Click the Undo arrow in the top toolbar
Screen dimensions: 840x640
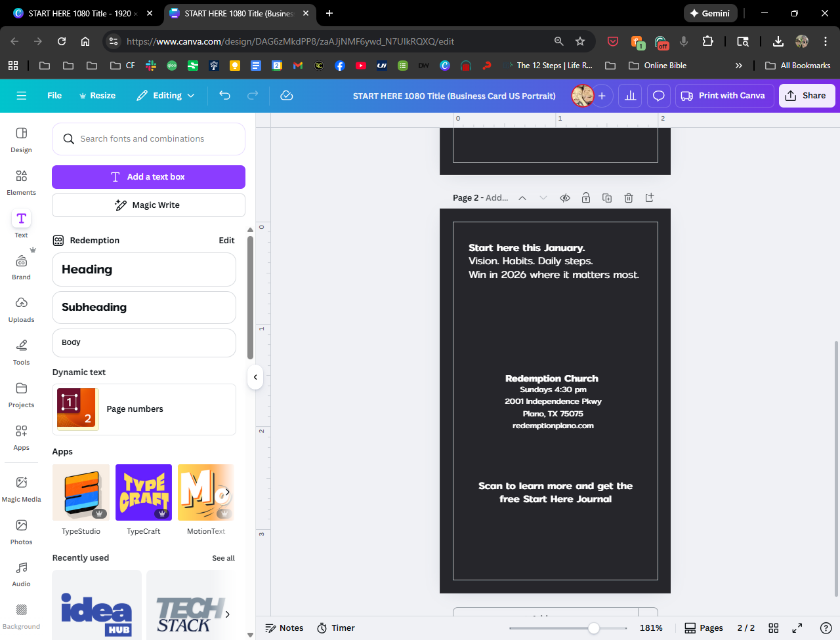click(x=224, y=96)
